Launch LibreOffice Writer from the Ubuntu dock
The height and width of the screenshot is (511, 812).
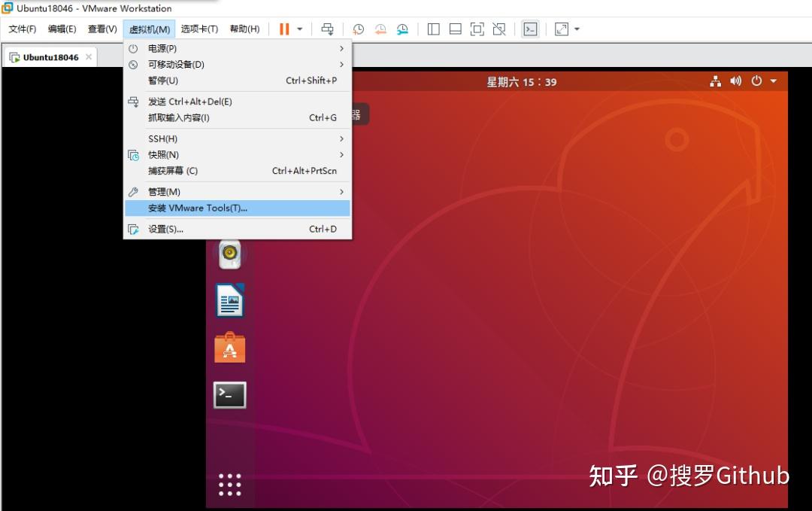coord(230,300)
